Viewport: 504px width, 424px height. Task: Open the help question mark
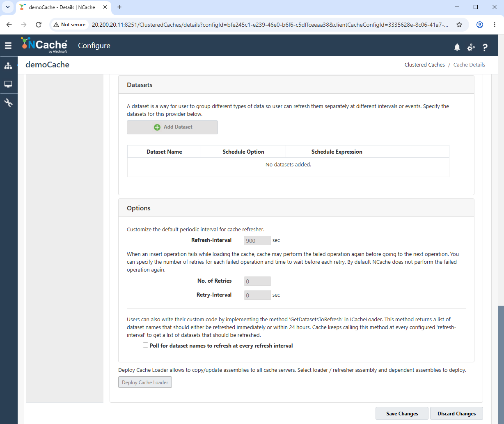click(485, 47)
